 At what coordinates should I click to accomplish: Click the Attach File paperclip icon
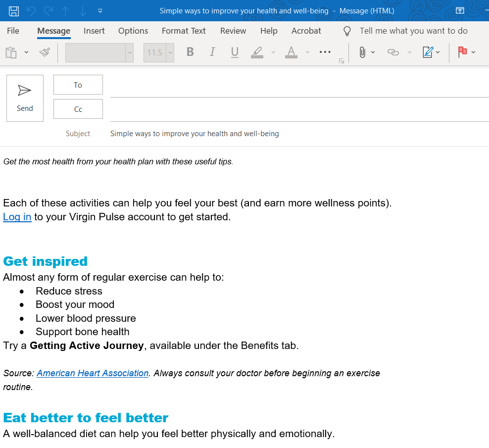(362, 52)
